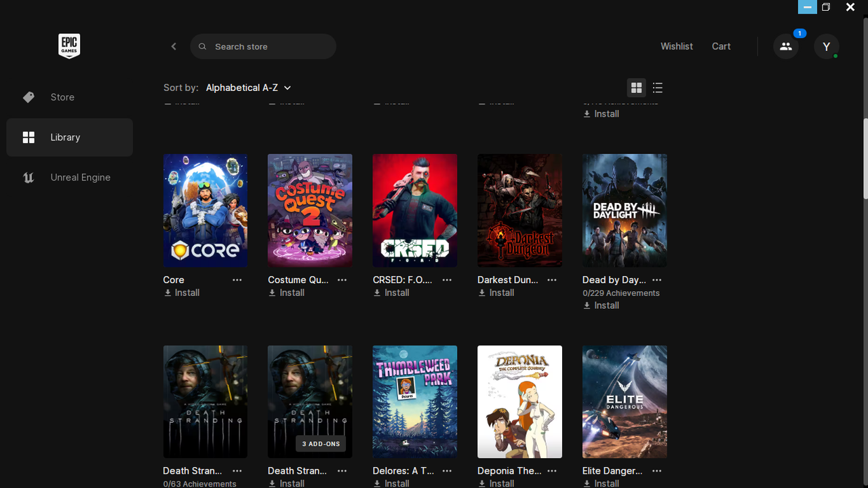
Task: Install Costume Quest 2
Action: point(286,293)
